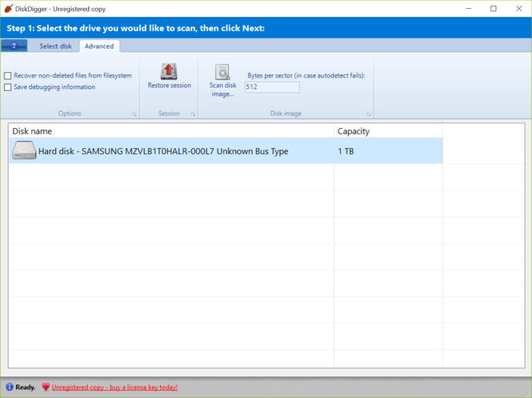Click the red heart icon in status bar
The height and width of the screenshot is (398, 532).
click(46, 387)
